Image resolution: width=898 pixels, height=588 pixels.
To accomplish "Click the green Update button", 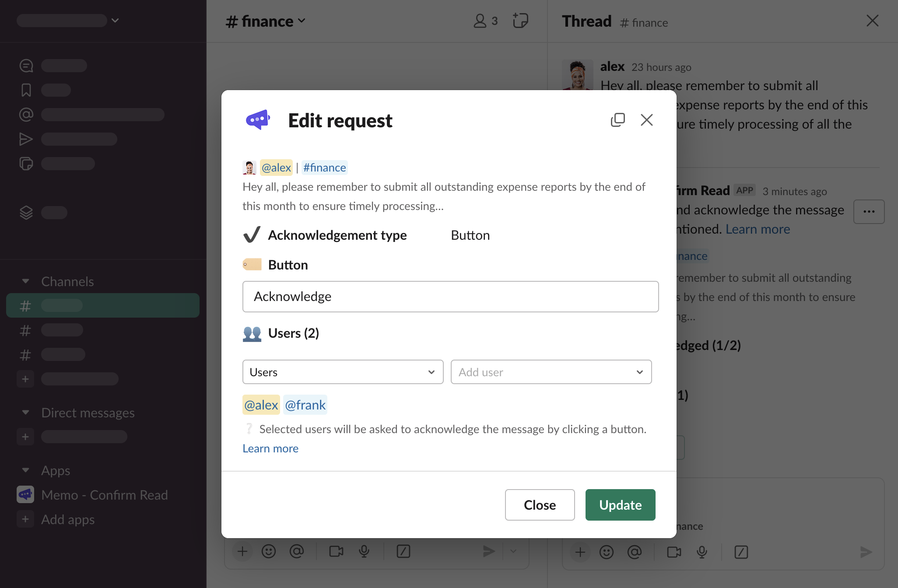I will pyautogui.click(x=620, y=505).
